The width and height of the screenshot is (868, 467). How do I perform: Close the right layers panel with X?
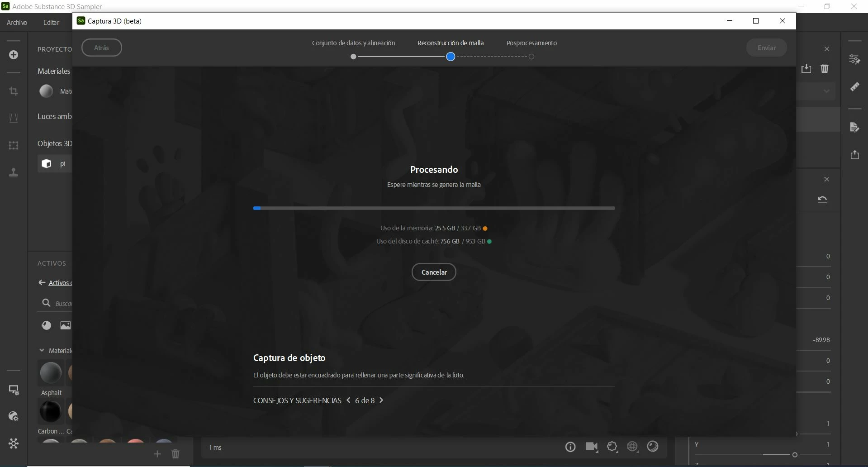pos(827,49)
